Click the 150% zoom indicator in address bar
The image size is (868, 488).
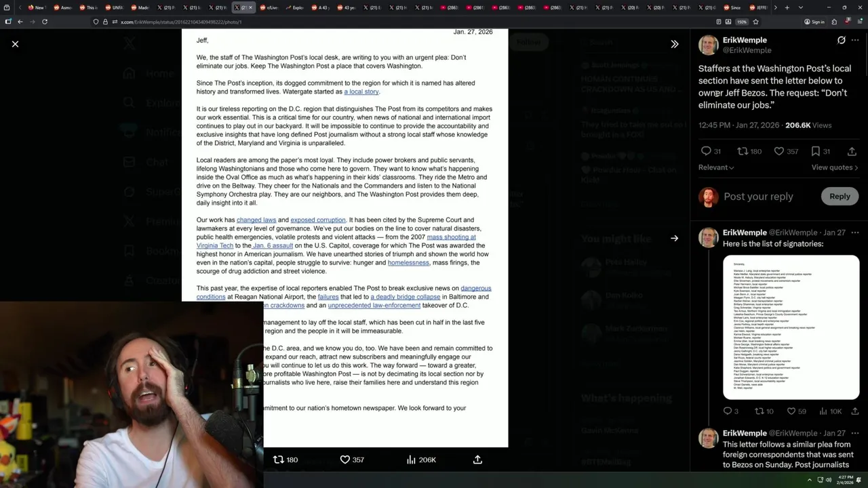tap(742, 22)
